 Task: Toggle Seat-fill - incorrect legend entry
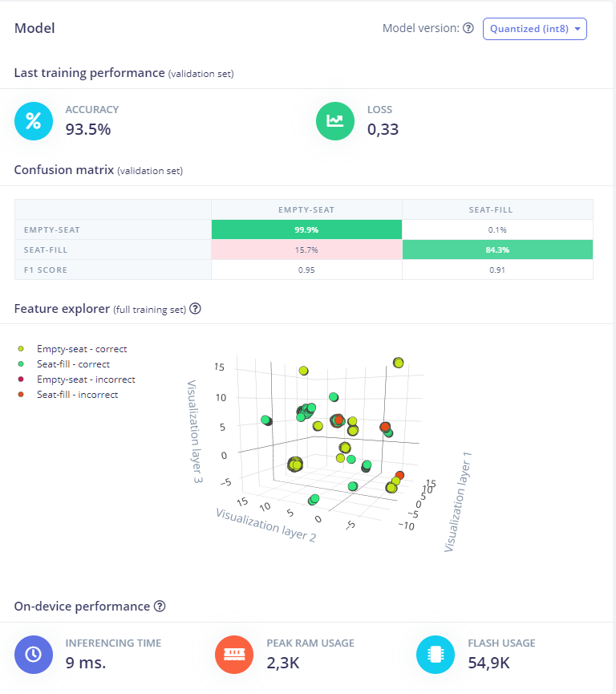pos(77,395)
